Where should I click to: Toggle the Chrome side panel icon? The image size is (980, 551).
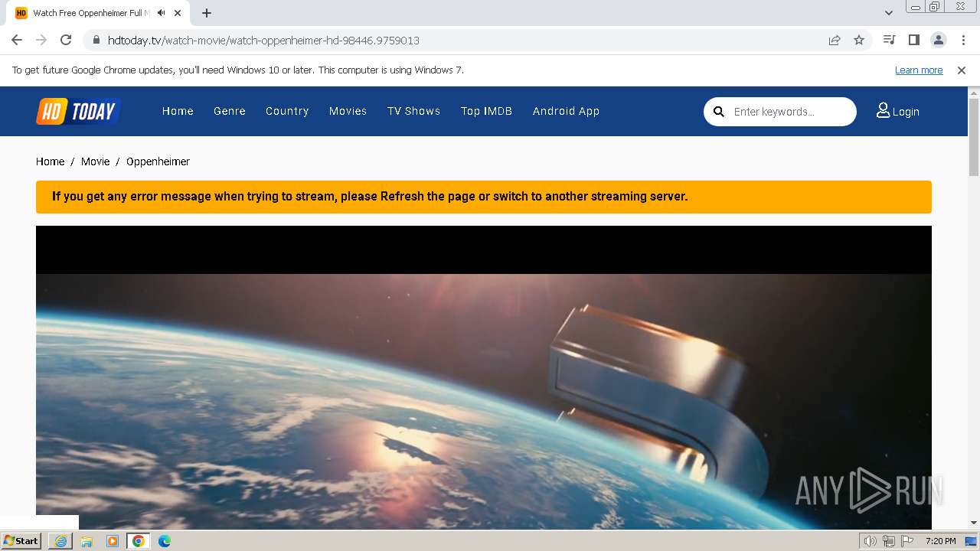pyautogui.click(x=913, y=40)
